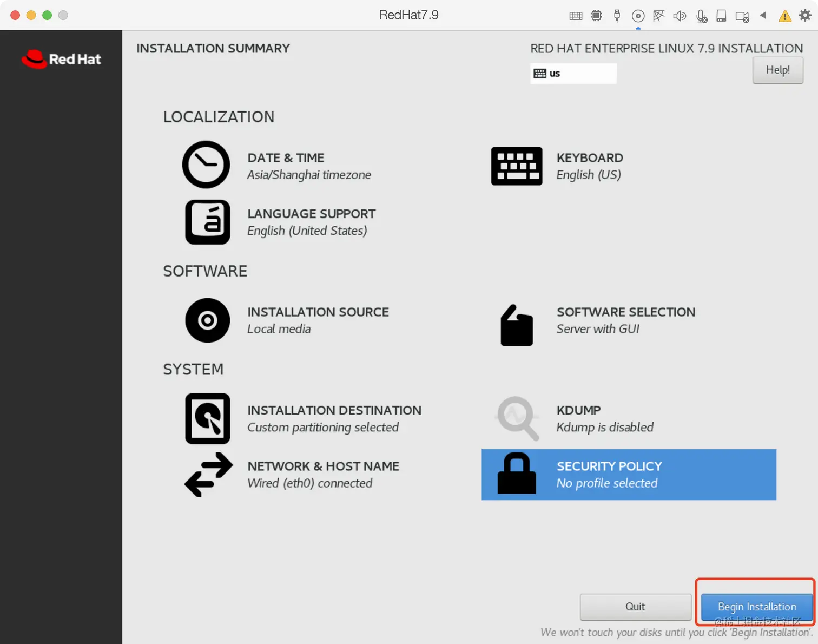Click 'English (United States)' language text

tap(307, 231)
